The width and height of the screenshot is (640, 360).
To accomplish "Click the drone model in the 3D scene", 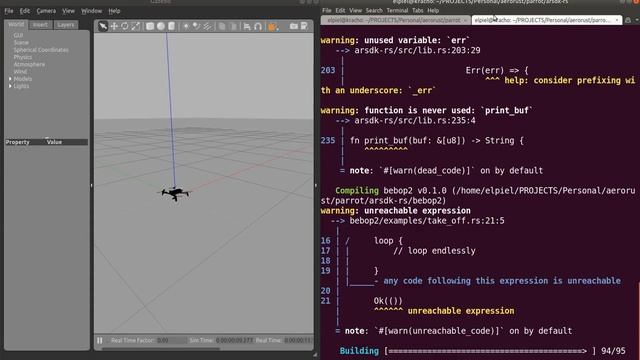I will pos(175,193).
